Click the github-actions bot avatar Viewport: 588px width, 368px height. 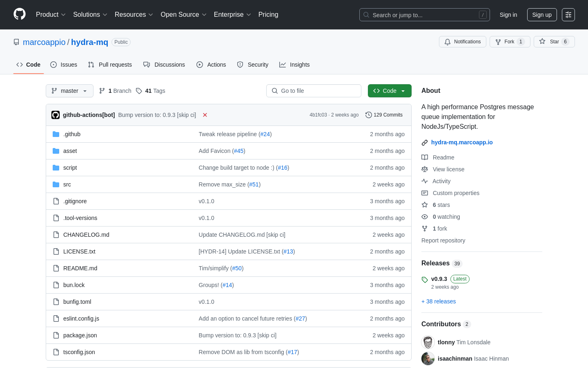56,115
